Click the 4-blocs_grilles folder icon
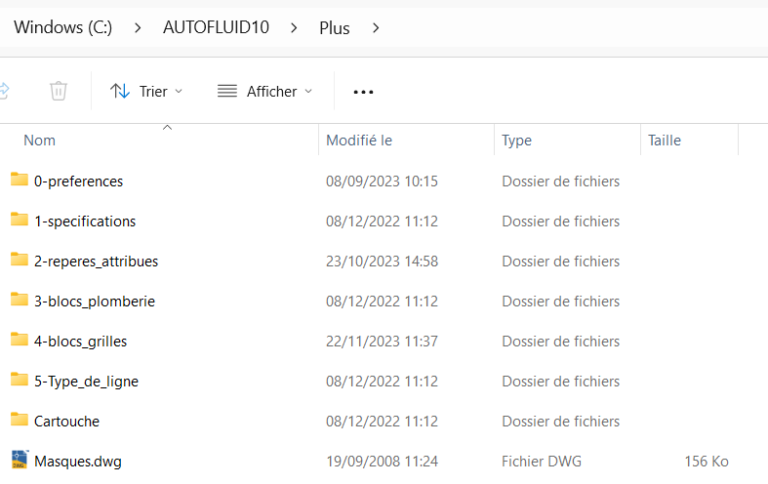The height and width of the screenshot is (484, 768). (x=19, y=340)
